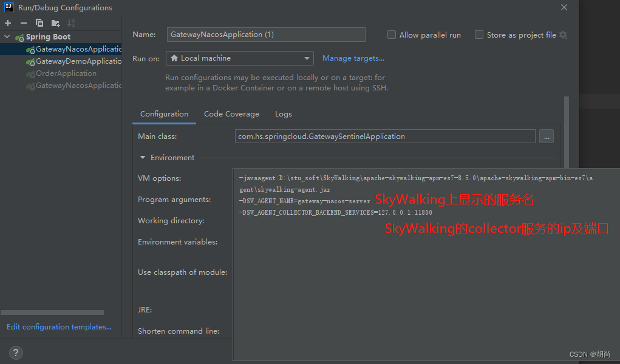Enable Allow parallel run
The image size is (620, 364).
392,35
